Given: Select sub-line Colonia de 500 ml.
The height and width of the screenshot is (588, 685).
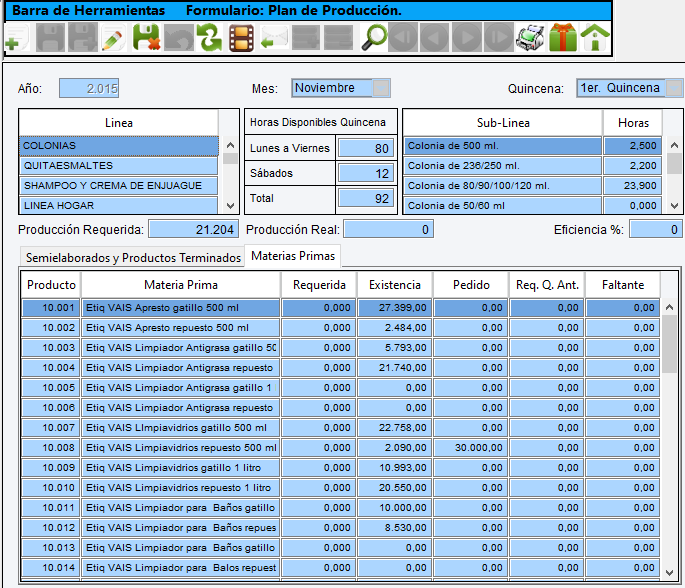Looking at the screenshot, I should [502, 146].
